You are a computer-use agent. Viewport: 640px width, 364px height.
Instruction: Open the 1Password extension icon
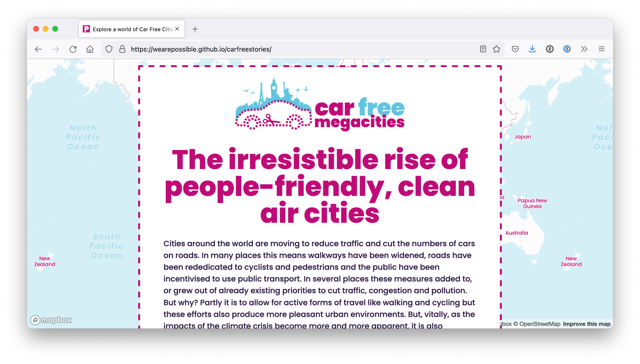point(567,49)
